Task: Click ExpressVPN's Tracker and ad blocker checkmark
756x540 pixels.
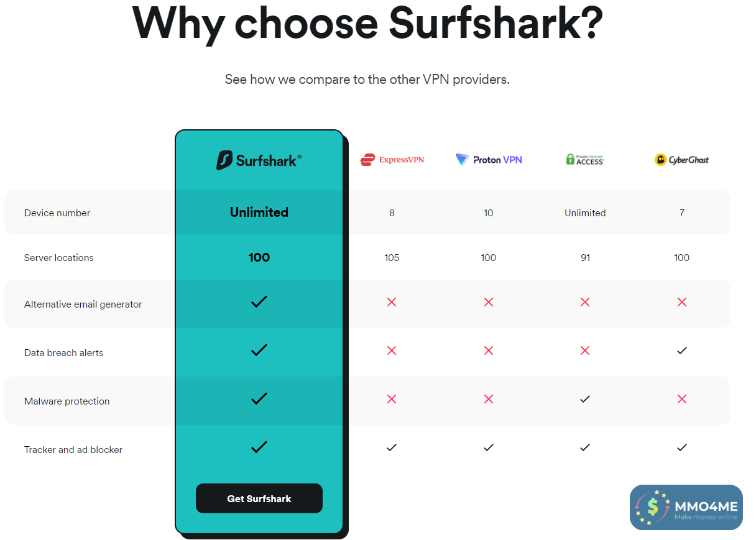Action: click(392, 447)
